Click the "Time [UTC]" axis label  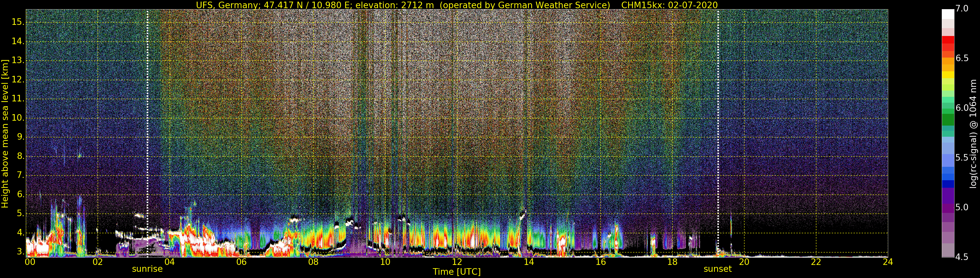(x=457, y=272)
